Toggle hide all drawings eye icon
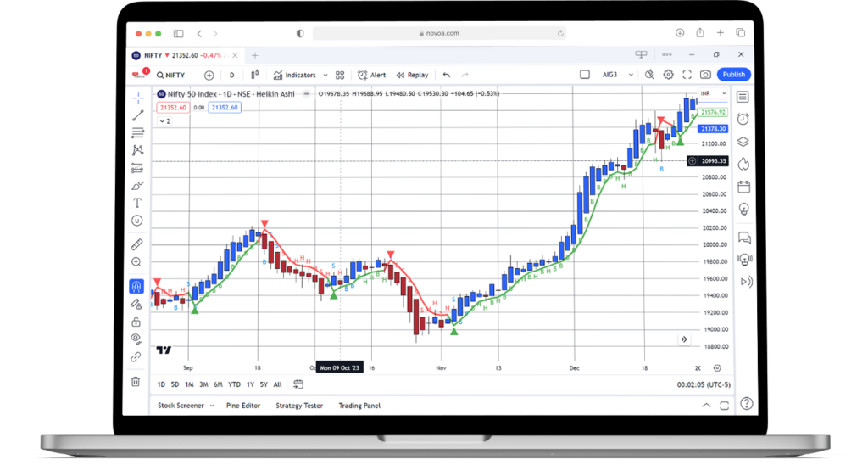 (136, 339)
